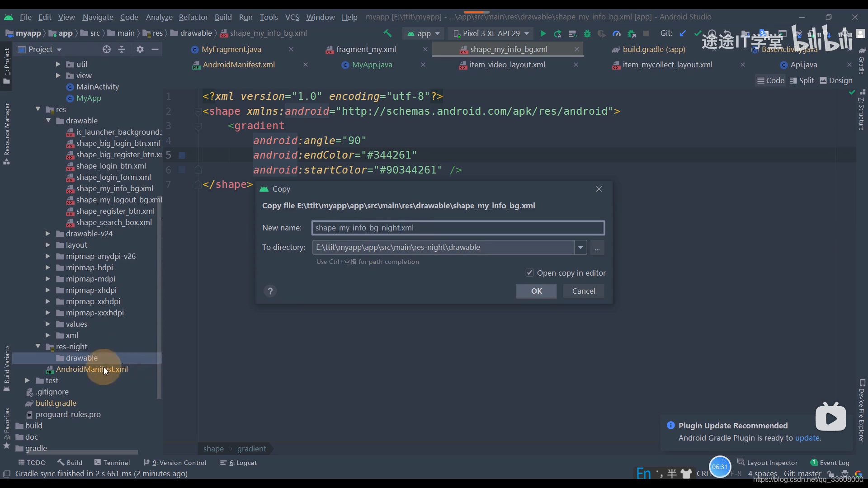This screenshot has height=488, width=868.
Task: Switch to the AndroidManifest.xml editor tab
Action: (239, 65)
